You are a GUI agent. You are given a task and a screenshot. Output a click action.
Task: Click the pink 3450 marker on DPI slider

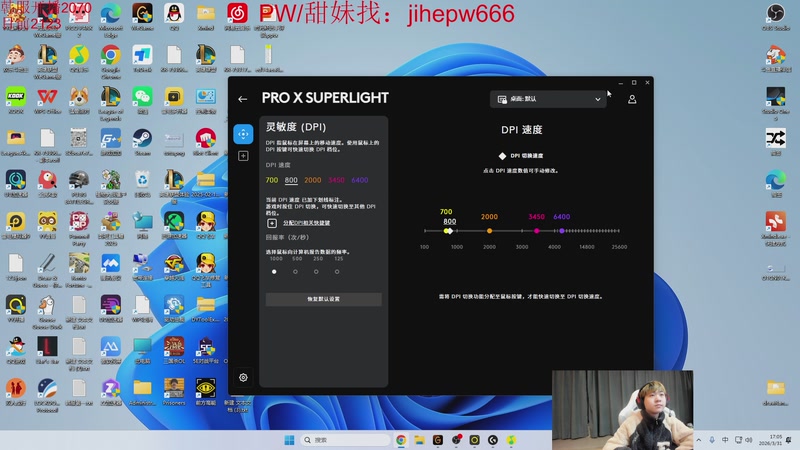[537, 231]
